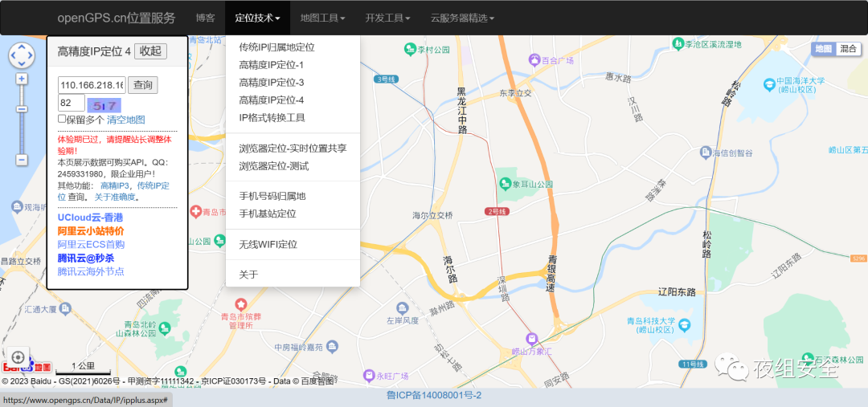The height and width of the screenshot is (407, 868).
Task: Click the 11号线 subway line badge
Action: click(x=693, y=364)
